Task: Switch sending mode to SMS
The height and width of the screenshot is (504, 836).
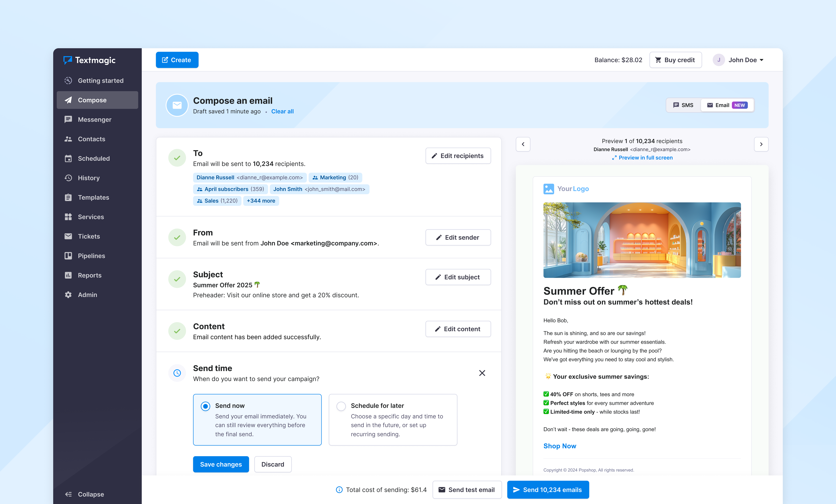Action: (683, 105)
